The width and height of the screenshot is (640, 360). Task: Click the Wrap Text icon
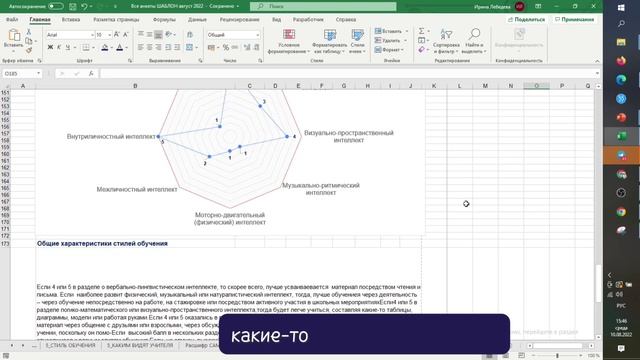(x=190, y=35)
